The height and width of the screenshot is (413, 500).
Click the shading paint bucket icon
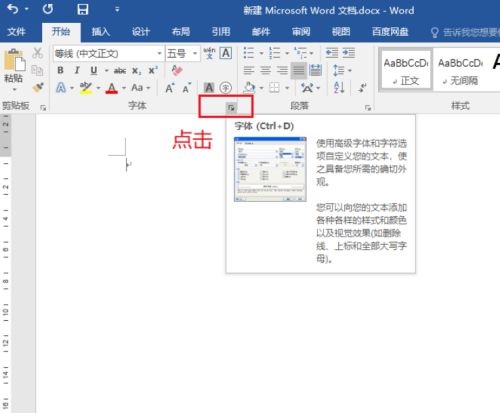tap(249, 88)
